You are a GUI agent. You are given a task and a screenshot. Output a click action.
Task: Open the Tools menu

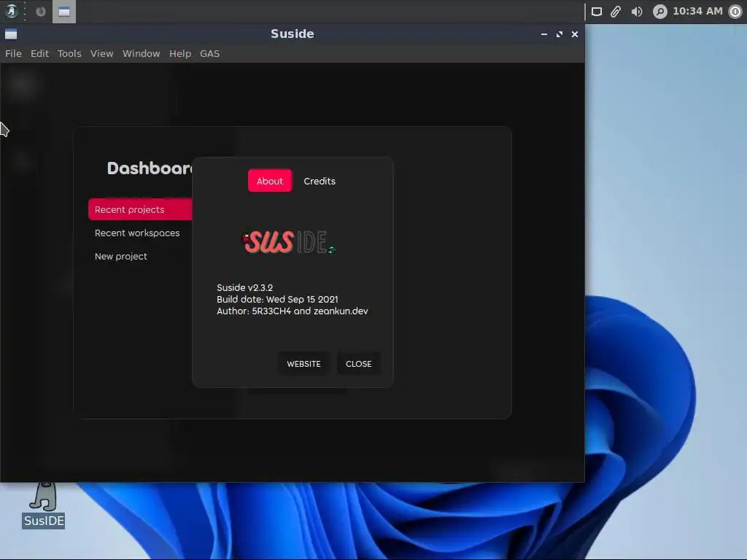[x=69, y=53]
